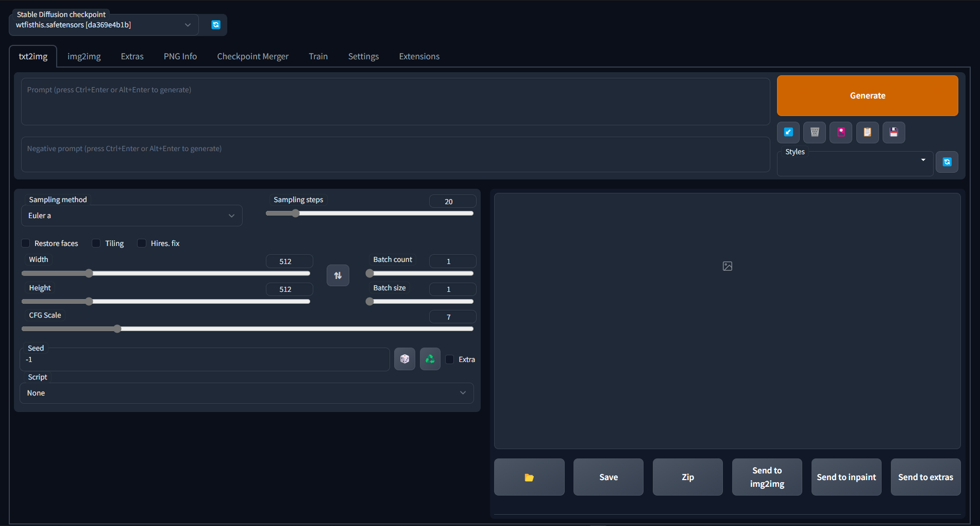Open the Extras tab
The image size is (980, 526).
[132, 56]
